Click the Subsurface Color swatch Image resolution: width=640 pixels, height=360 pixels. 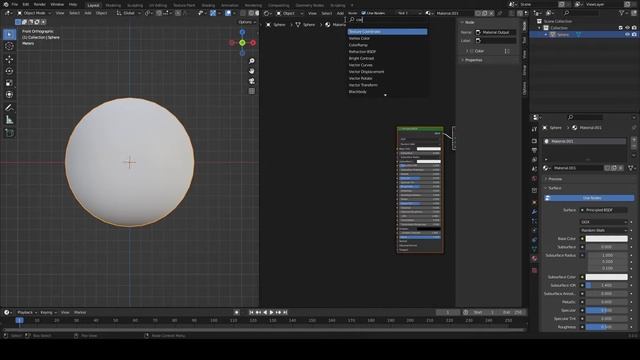pos(607,277)
